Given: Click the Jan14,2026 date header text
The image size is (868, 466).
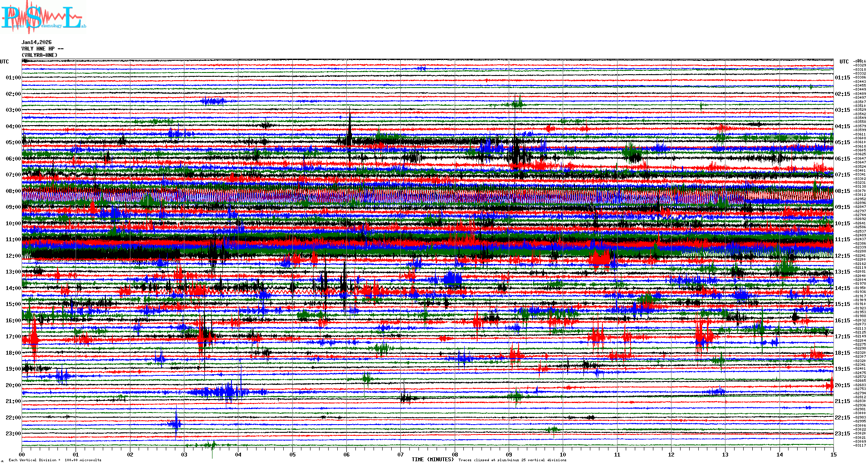Looking at the screenshot, I should [36, 42].
